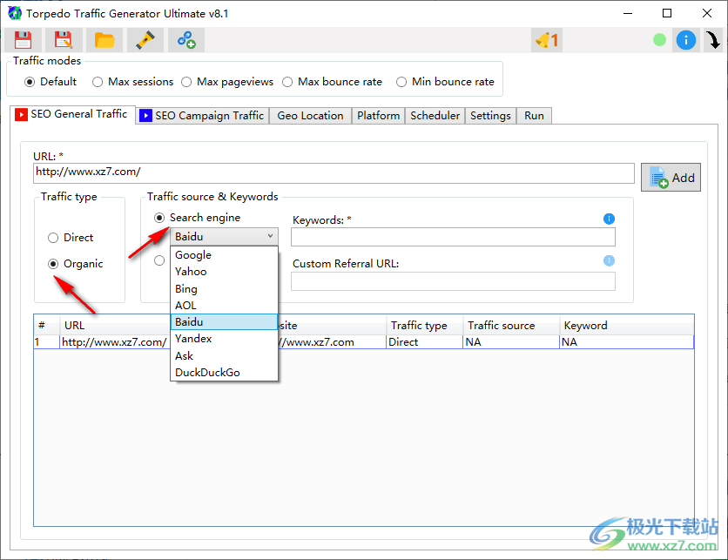Viewport: 728px width, 560px height.
Task: Choose Direct traffic type
Action: point(71,238)
